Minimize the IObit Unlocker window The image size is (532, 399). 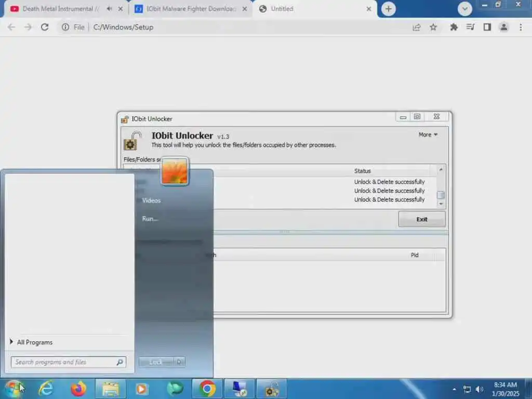pyautogui.click(x=403, y=117)
